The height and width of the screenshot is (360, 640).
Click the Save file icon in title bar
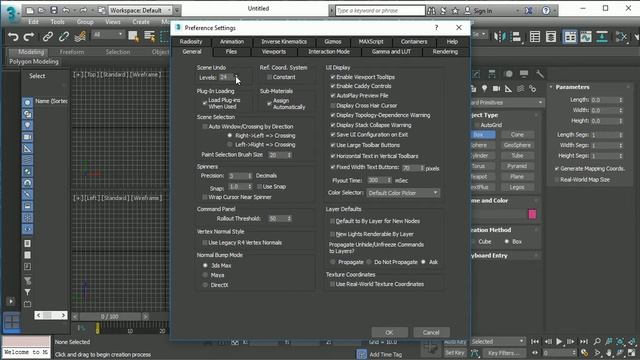coord(54,10)
